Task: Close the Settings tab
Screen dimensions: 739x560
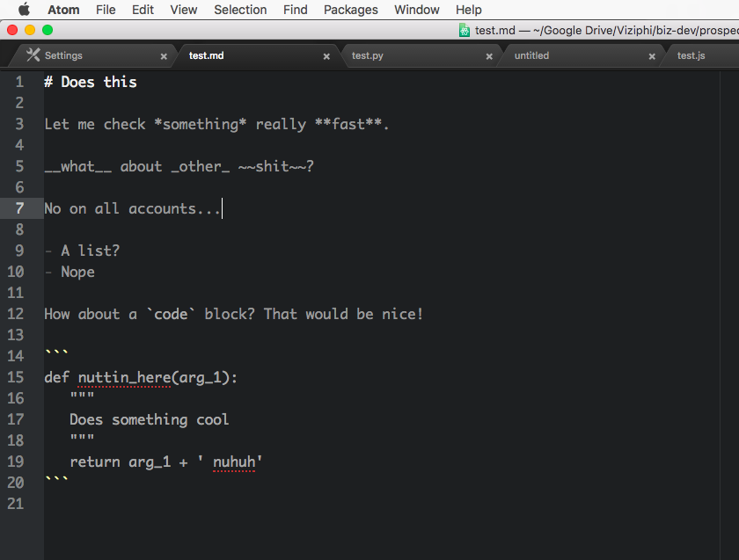Action: [x=164, y=56]
